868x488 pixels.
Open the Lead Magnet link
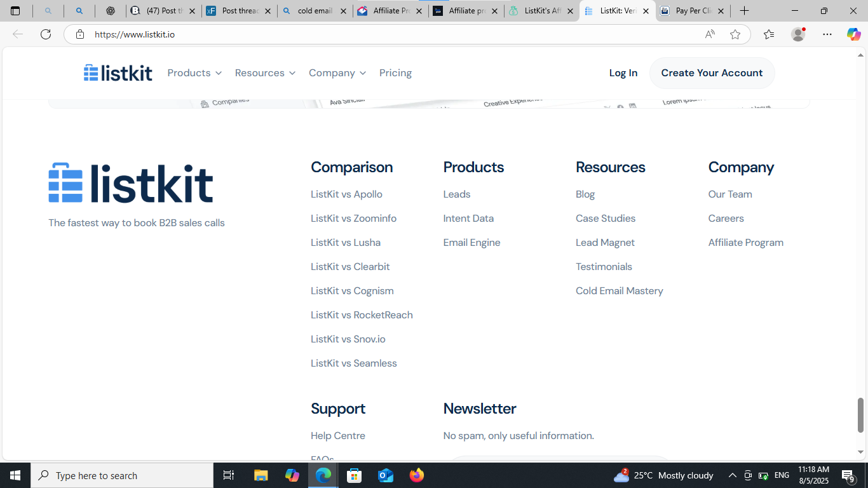pyautogui.click(x=605, y=243)
